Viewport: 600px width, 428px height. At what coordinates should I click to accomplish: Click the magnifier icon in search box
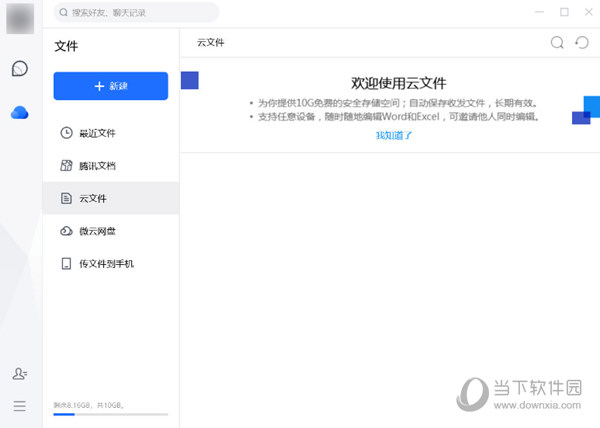pyautogui.click(x=64, y=13)
